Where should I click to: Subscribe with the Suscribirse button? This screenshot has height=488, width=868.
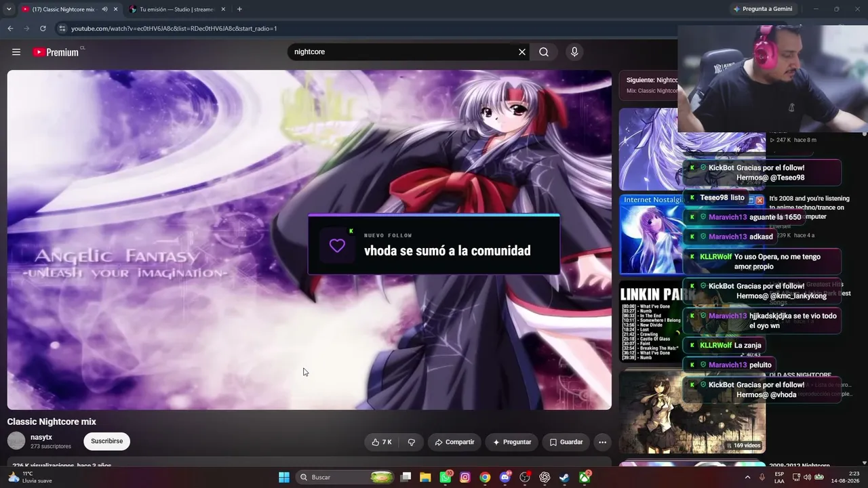point(107,441)
